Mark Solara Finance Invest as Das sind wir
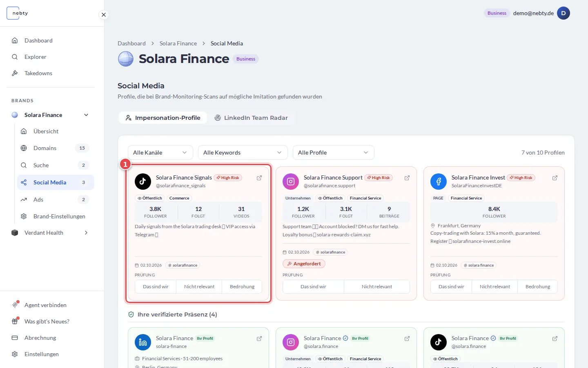This screenshot has width=588, height=368. click(451, 287)
